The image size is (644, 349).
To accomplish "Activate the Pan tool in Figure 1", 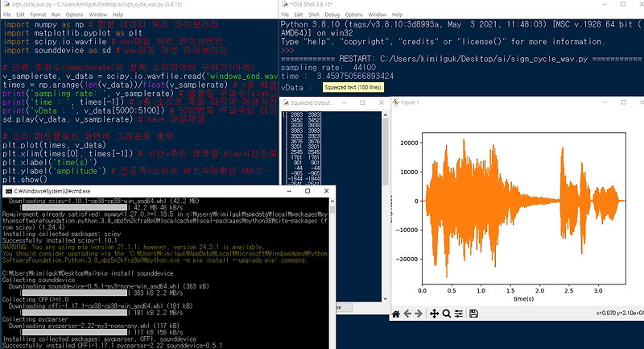I will [x=434, y=314].
